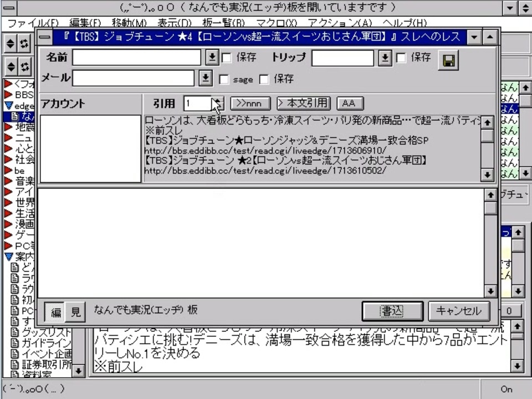Click the empty アカウント list box
Viewport: 532px width, 399px height.
click(90, 149)
